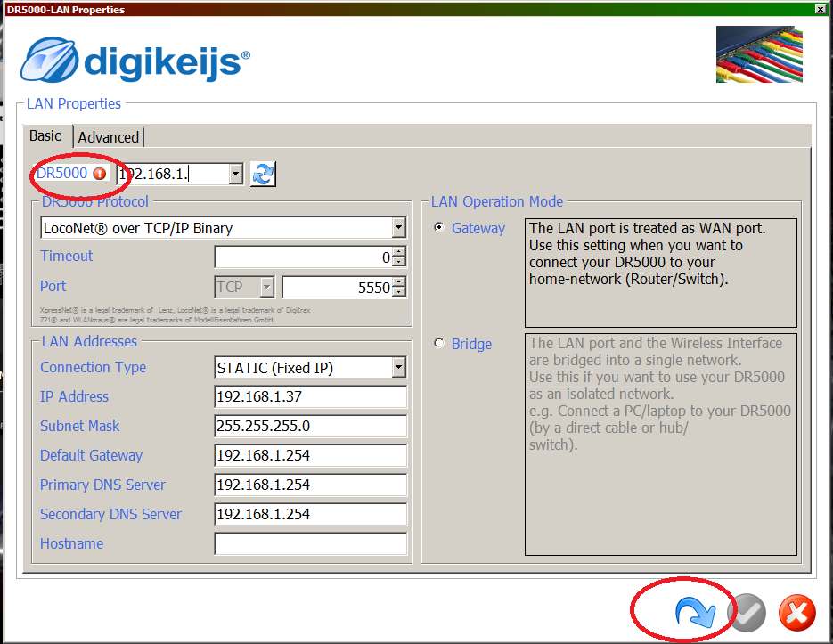
Task: Click the red warning icon beside DR5000
Action: pyautogui.click(x=100, y=174)
